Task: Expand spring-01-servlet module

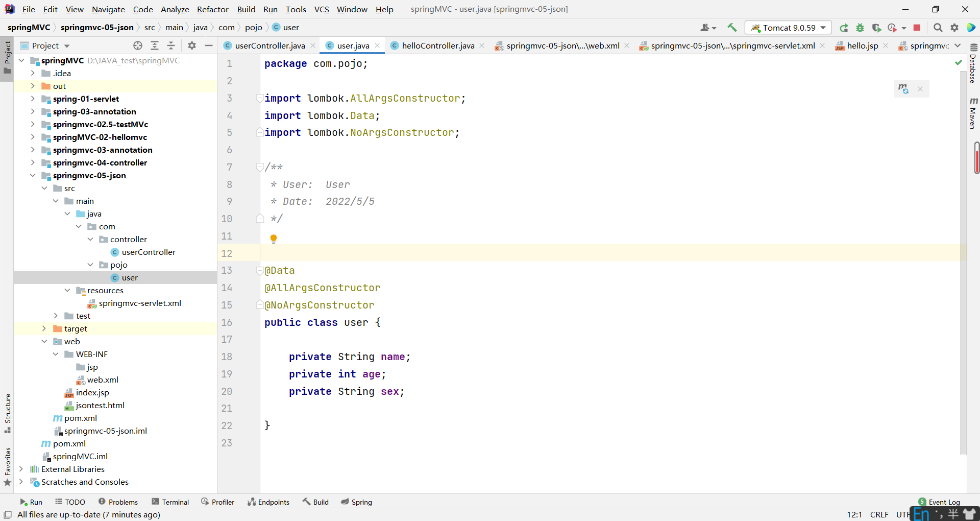Action: tap(33, 99)
